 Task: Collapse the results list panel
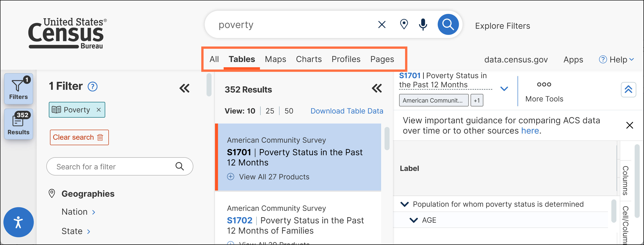click(x=377, y=88)
